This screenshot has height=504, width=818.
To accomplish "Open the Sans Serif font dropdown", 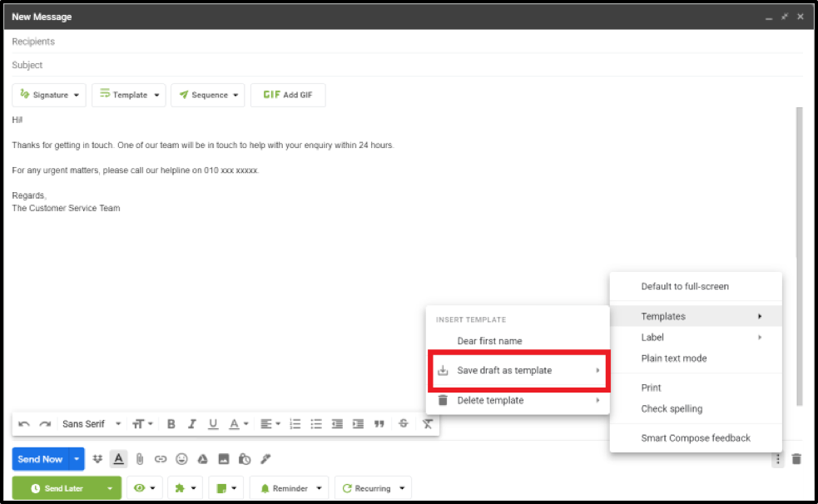I will click(x=91, y=424).
